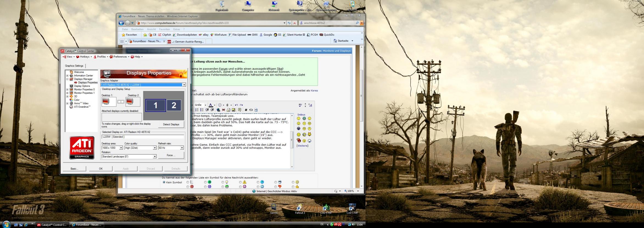Go back with Internet Explorer's back arrow
Screen dimensions: 644x228
pos(121,23)
